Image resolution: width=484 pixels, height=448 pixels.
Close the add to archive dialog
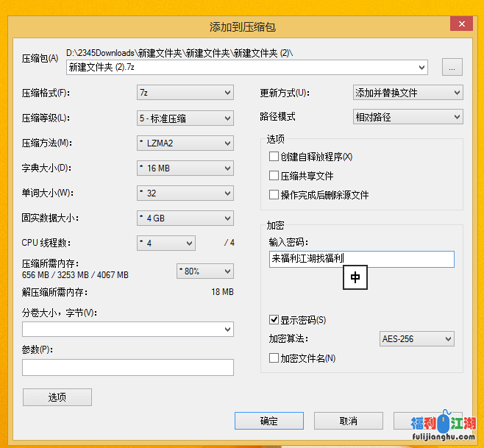pos(461,24)
